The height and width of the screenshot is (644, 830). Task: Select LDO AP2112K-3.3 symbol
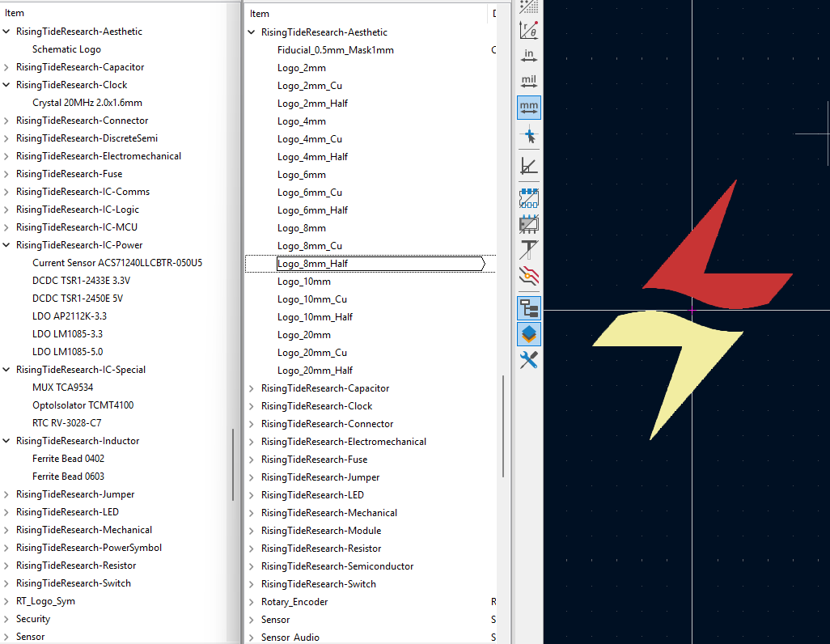pyautogui.click(x=70, y=316)
